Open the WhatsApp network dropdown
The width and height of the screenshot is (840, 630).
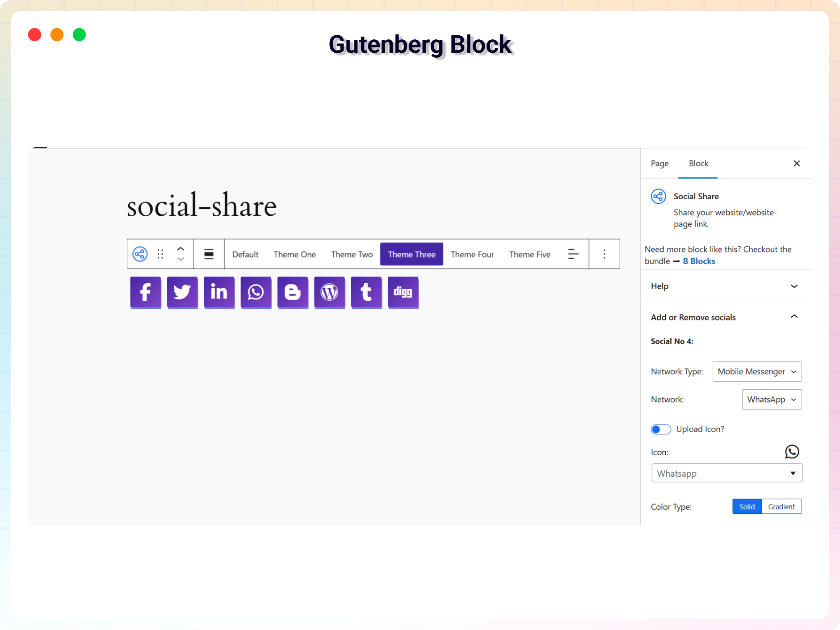click(x=771, y=399)
